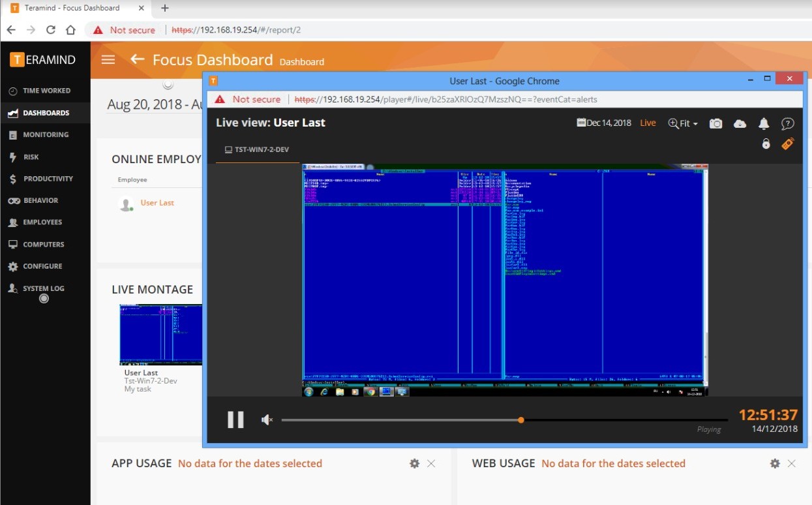Open the Live Montage screen thumbnail
Image resolution: width=812 pixels, height=505 pixels.
pyautogui.click(x=161, y=335)
